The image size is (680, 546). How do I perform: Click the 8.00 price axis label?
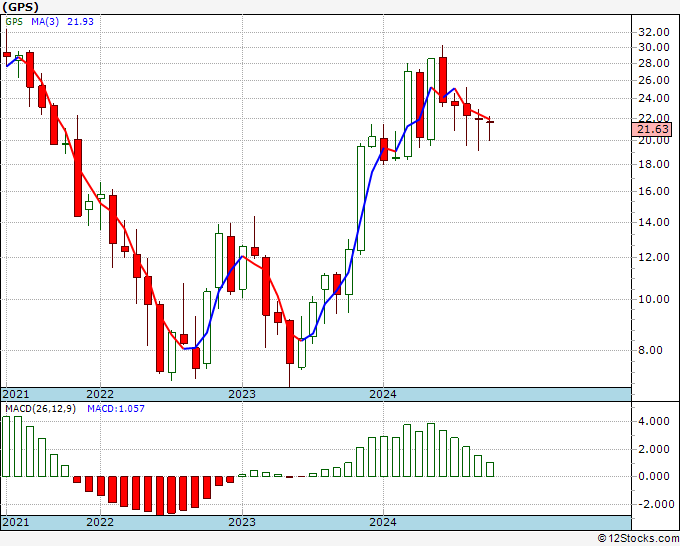point(651,350)
